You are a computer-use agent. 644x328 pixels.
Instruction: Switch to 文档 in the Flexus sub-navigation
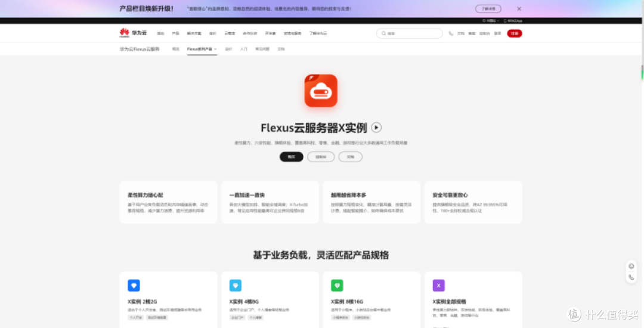tap(281, 49)
